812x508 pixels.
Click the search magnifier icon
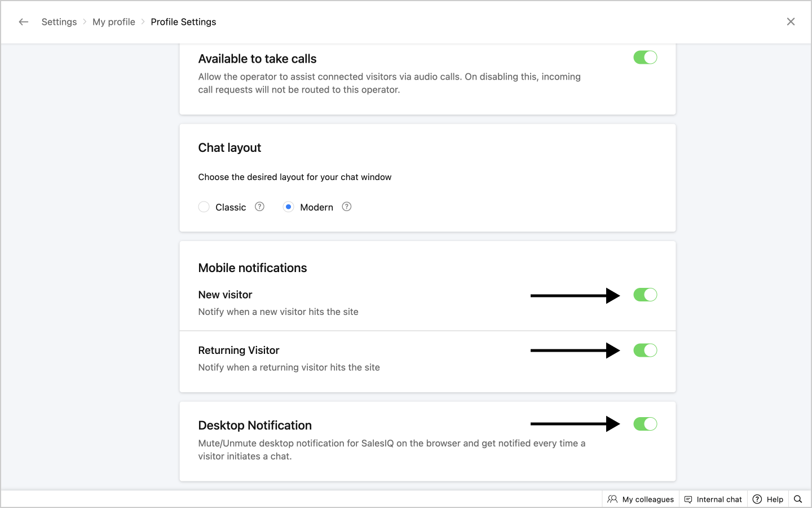tap(798, 499)
